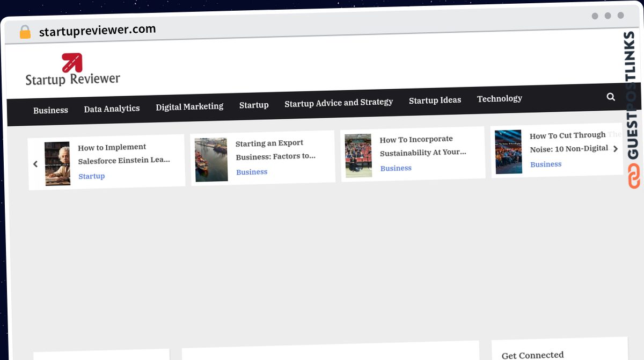
Task: Click the stadium crowd thumbnail of Sustainability article
Action: point(358,156)
